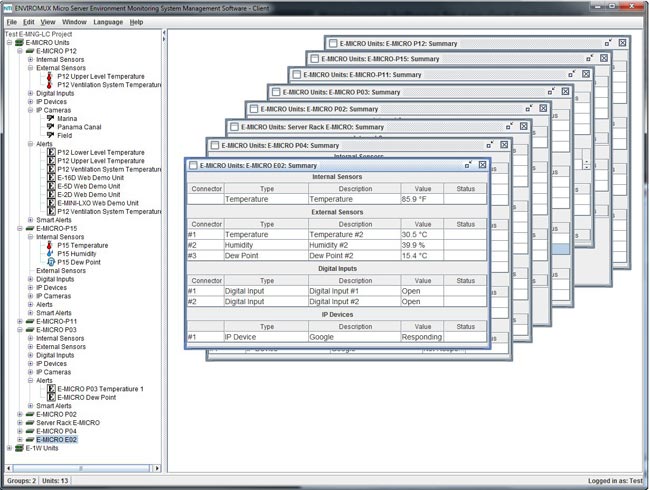Expand Digital Inputs under E-MICRO P12
This screenshot has height=490, width=650.
[30, 93]
